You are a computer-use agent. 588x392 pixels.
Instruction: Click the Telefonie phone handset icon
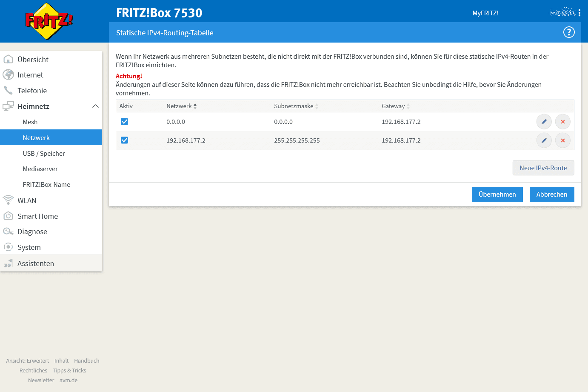coord(8,90)
